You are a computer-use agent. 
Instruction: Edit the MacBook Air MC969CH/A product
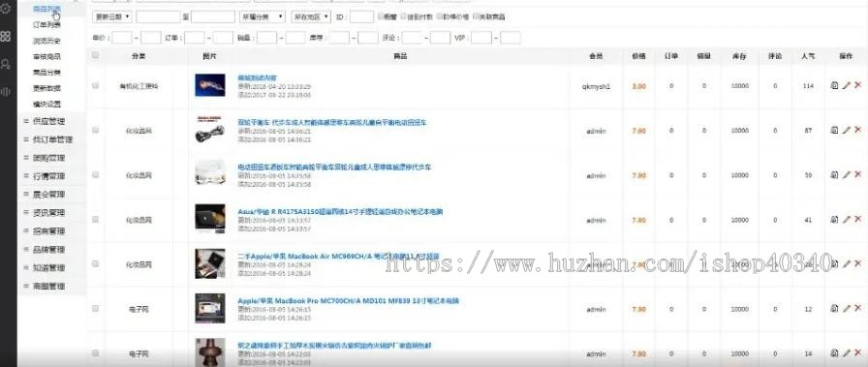[846, 264]
